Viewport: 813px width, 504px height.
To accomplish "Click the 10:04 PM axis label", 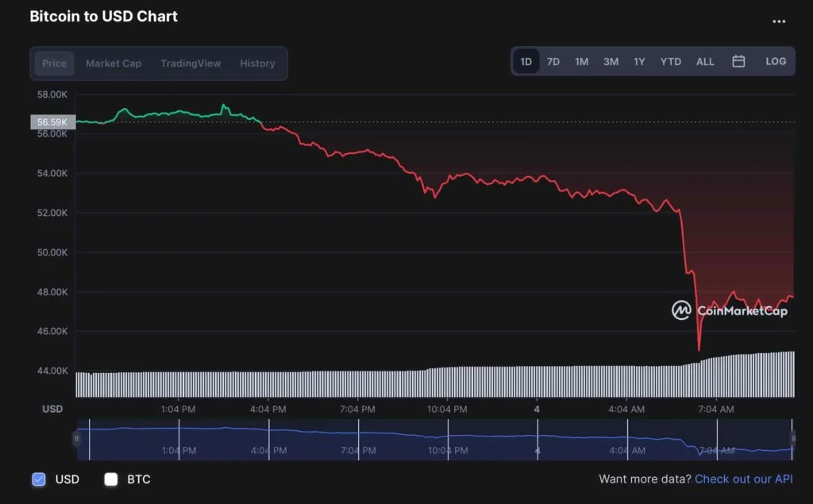I will 447,409.
